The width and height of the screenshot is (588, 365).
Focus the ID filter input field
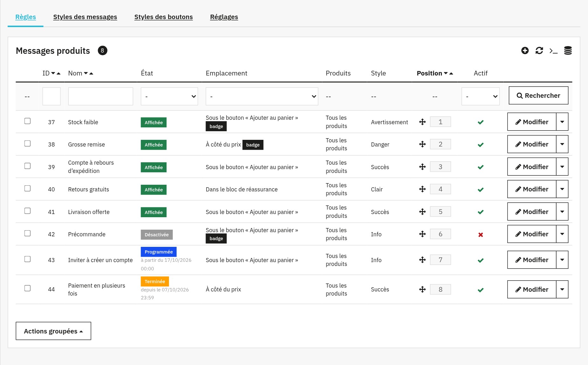[52, 96]
